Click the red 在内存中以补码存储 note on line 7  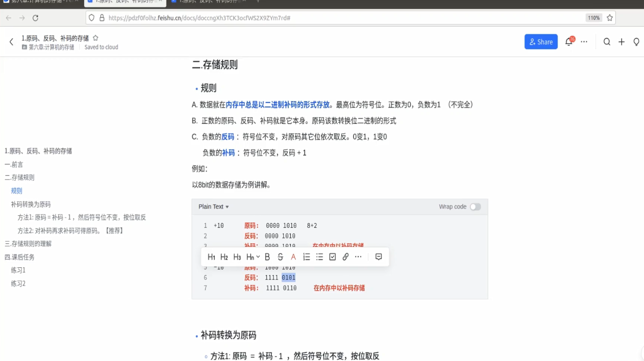pyautogui.click(x=339, y=288)
